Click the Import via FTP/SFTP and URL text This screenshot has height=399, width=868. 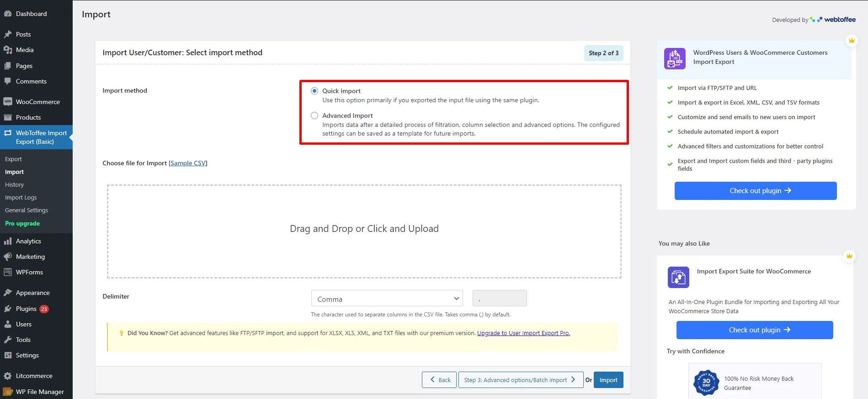click(x=717, y=88)
